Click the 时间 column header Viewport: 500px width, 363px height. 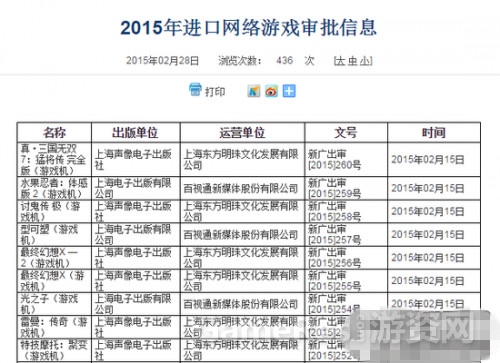(434, 133)
